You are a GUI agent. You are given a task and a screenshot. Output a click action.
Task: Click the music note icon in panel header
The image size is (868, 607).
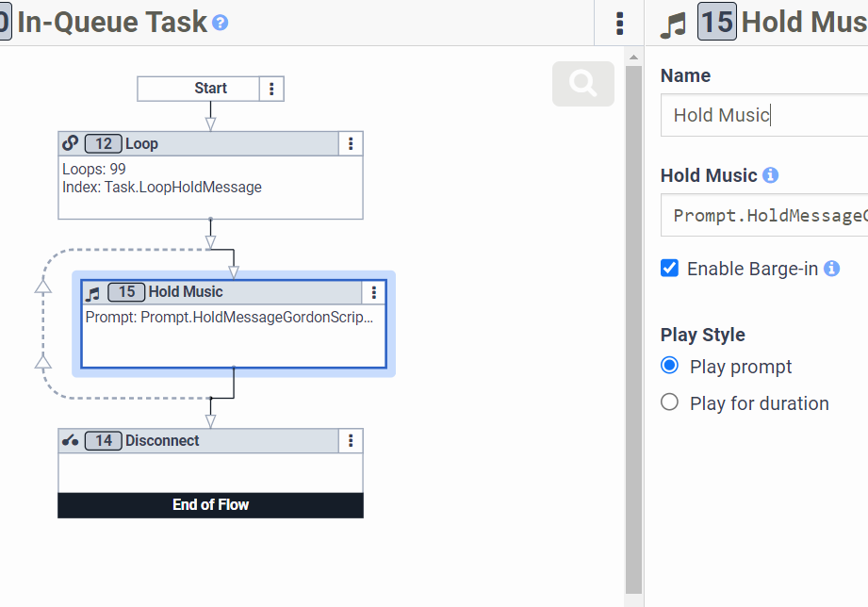[x=673, y=23]
